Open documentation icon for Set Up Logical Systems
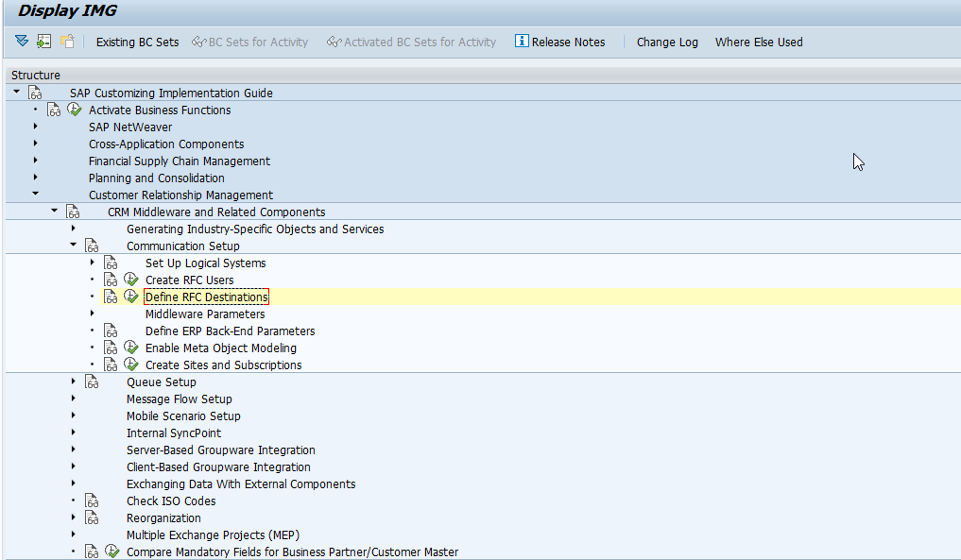Image resolution: width=961 pixels, height=560 pixels. pyautogui.click(x=111, y=263)
